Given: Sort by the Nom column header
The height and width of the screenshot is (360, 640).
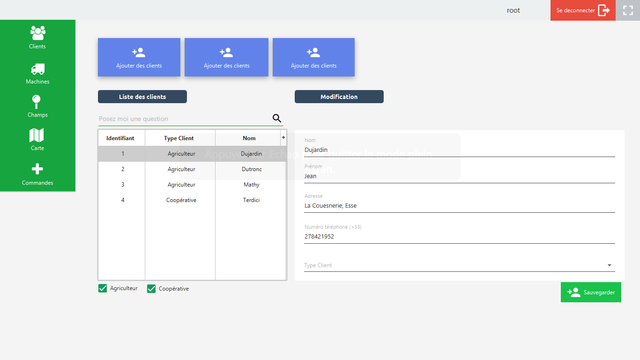Looking at the screenshot, I should pos(248,138).
